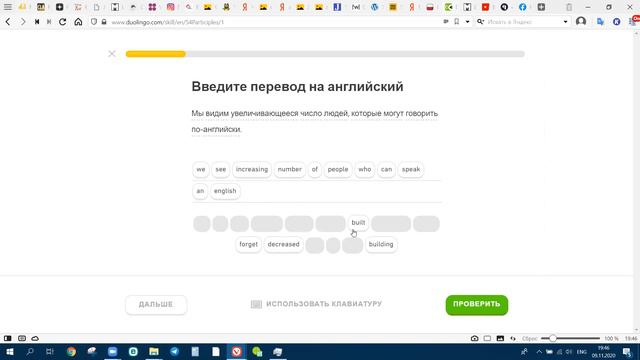Viewport: 640px width, 360px height.
Task: Remove 'english' from the answer line
Action: click(225, 191)
